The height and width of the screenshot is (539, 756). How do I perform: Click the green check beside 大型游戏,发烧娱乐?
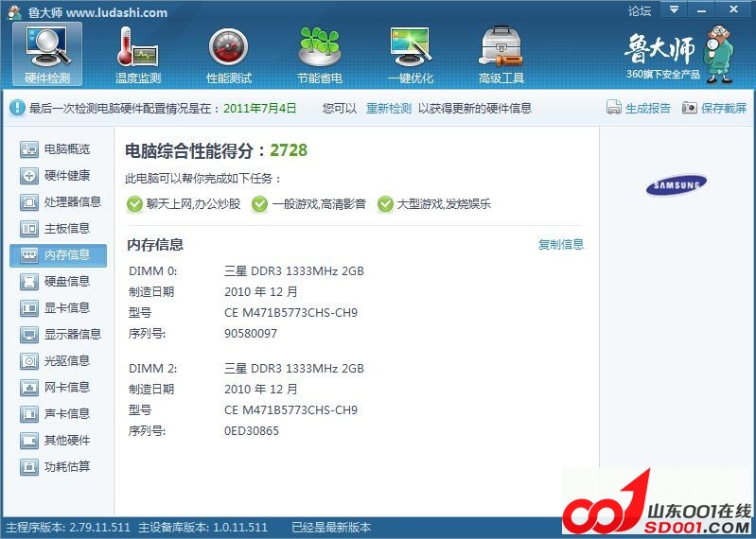[385, 204]
